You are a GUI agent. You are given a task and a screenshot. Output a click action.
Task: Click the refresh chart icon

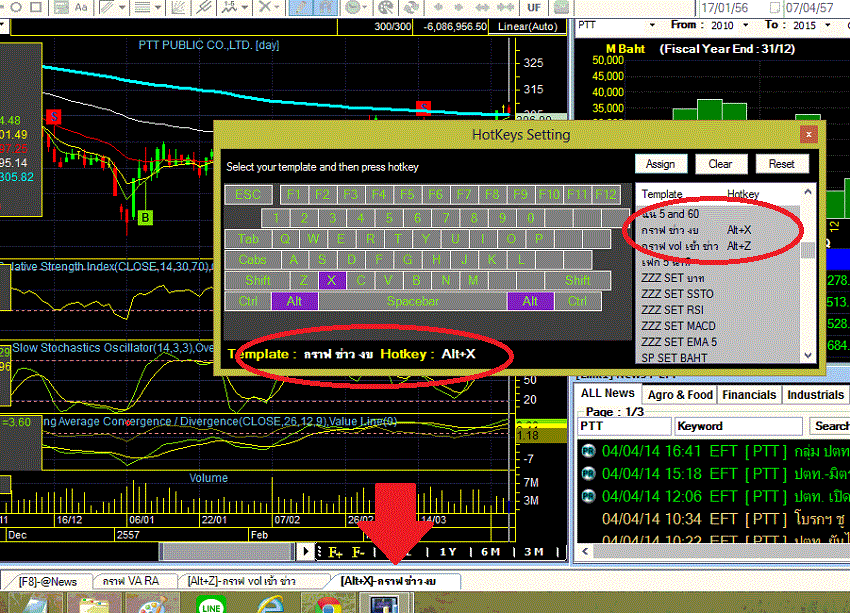click(x=411, y=7)
